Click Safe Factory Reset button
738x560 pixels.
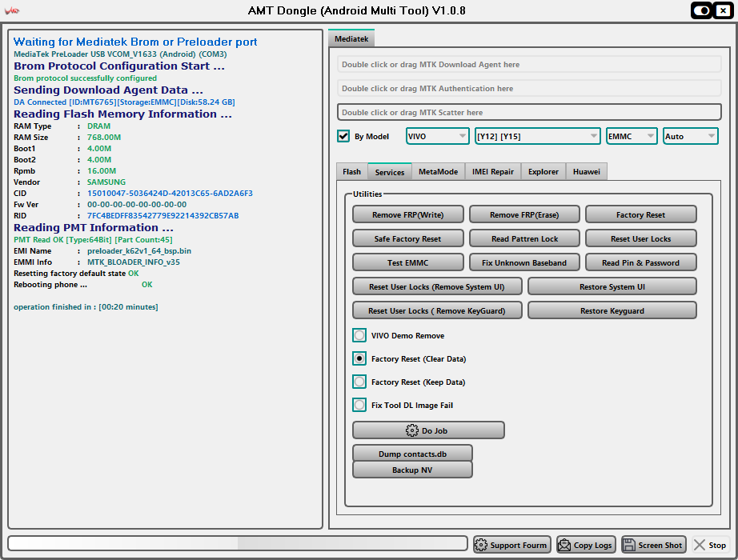coord(407,238)
